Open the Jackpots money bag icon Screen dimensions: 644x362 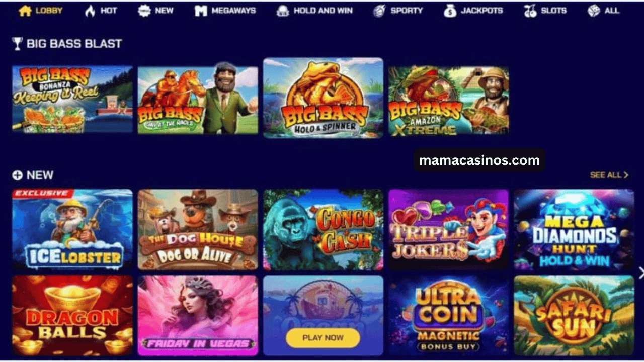click(450, 11)
